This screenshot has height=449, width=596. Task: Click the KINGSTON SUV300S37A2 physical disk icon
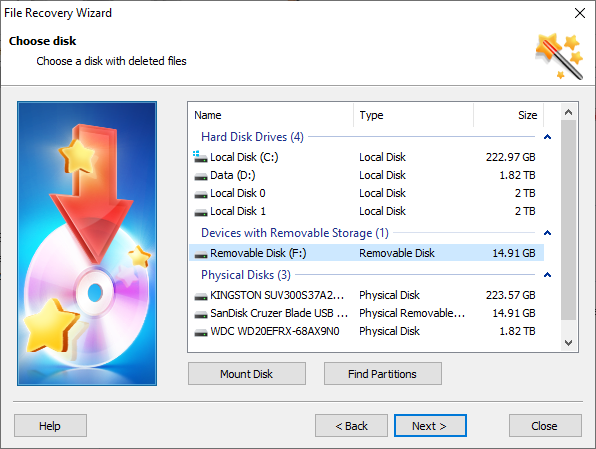point(201,296)
